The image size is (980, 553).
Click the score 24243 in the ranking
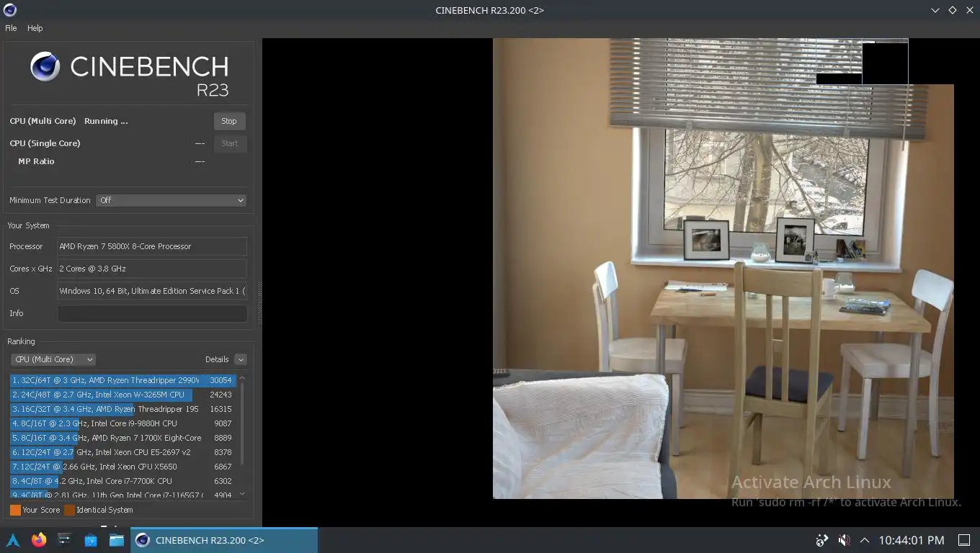(x=220, y=395)
